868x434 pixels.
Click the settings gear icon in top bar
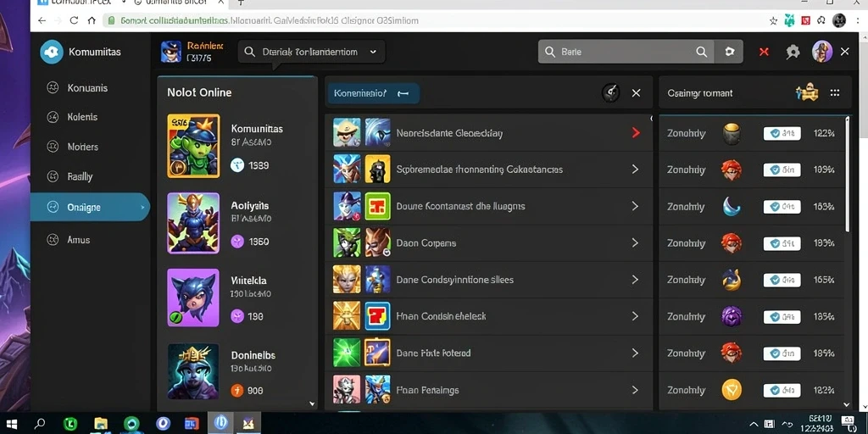pyautogui.click(x=793, y=52)
